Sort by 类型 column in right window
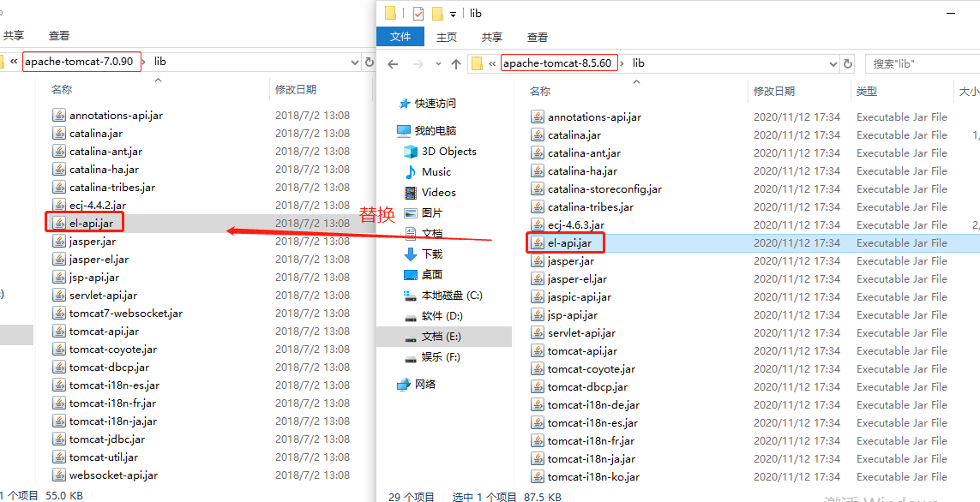The image size is (980, 502). (x=867, y=91)
